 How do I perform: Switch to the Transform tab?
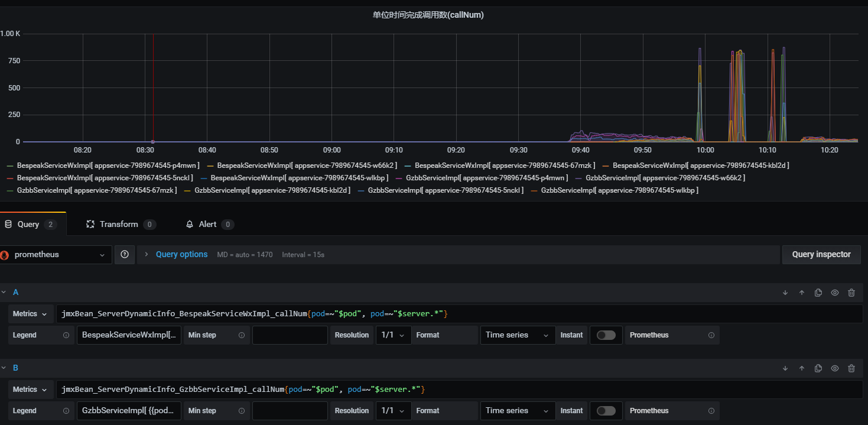(121, 225)
